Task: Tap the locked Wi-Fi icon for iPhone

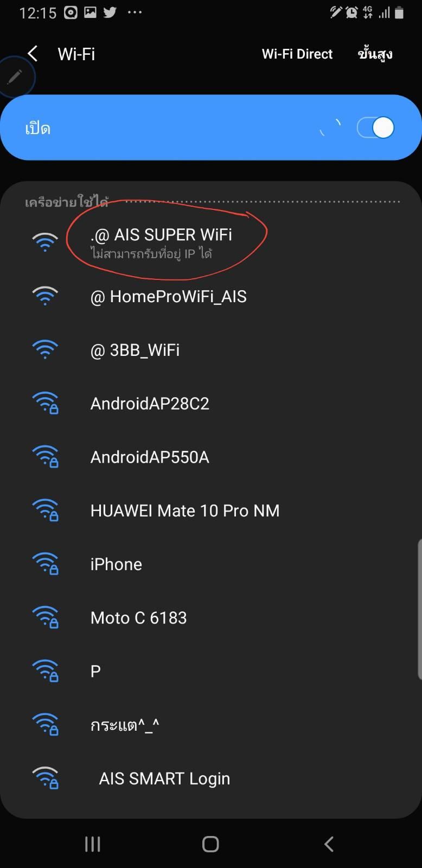Action: (x=46, y=564)
